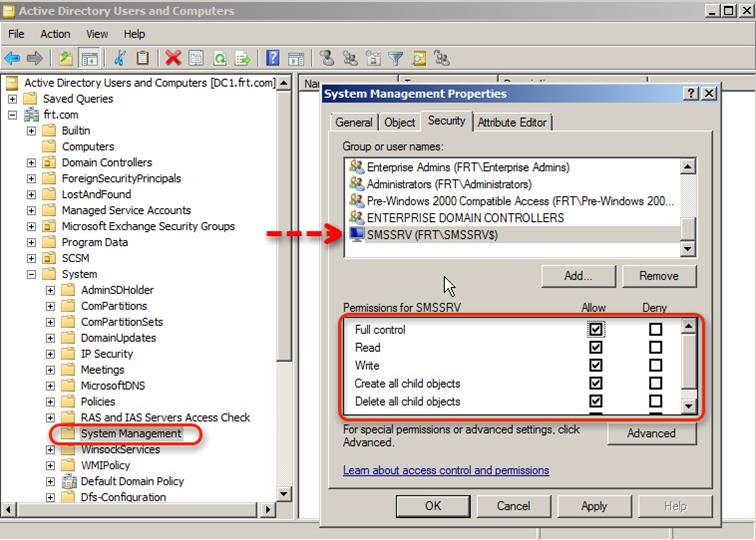The height and width of the screenshot is (540, 756).
Task: Toggle Allow checkbox for Full control
Action: [596, 329]
